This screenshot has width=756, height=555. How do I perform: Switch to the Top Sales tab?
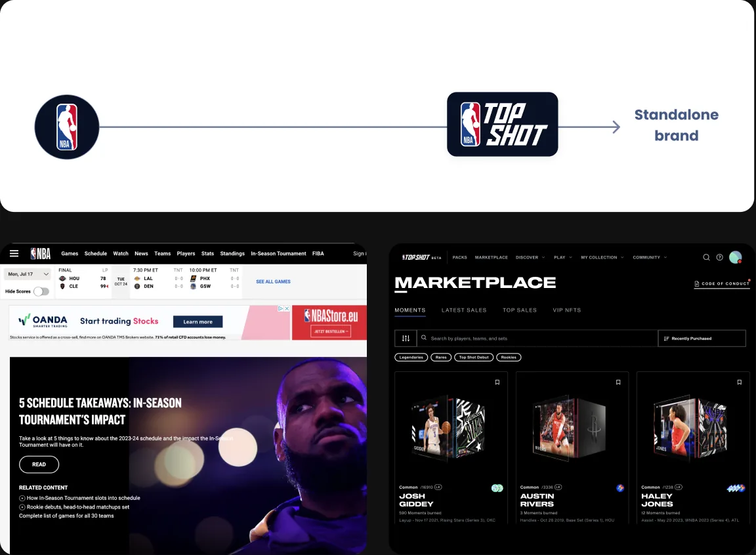520,310
